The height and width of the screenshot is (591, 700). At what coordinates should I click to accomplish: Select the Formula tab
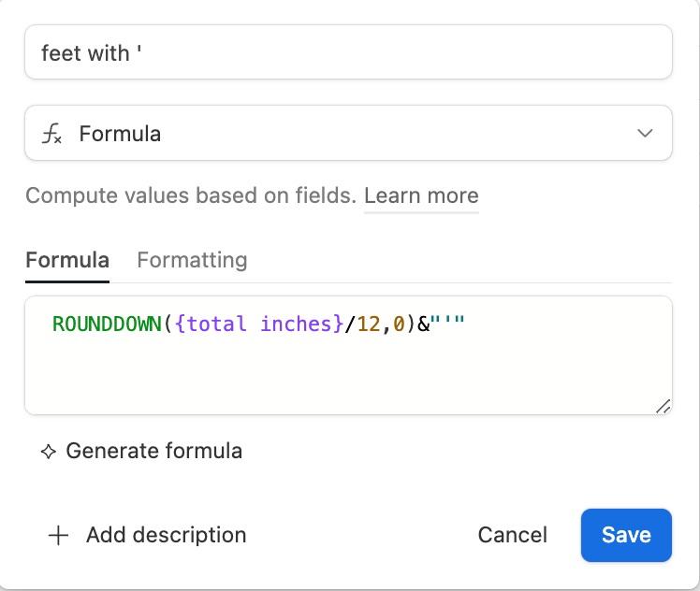pos(67,260)
